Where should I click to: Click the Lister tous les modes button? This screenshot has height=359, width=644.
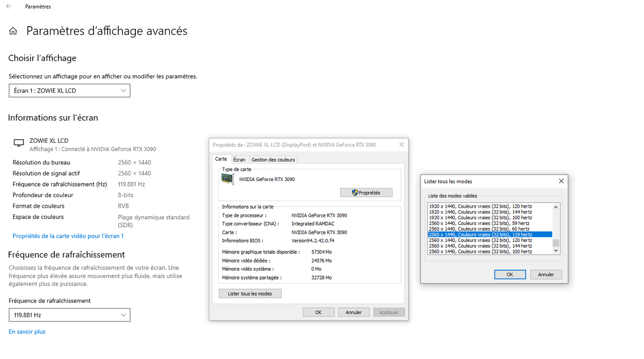(x=250, y=294)
